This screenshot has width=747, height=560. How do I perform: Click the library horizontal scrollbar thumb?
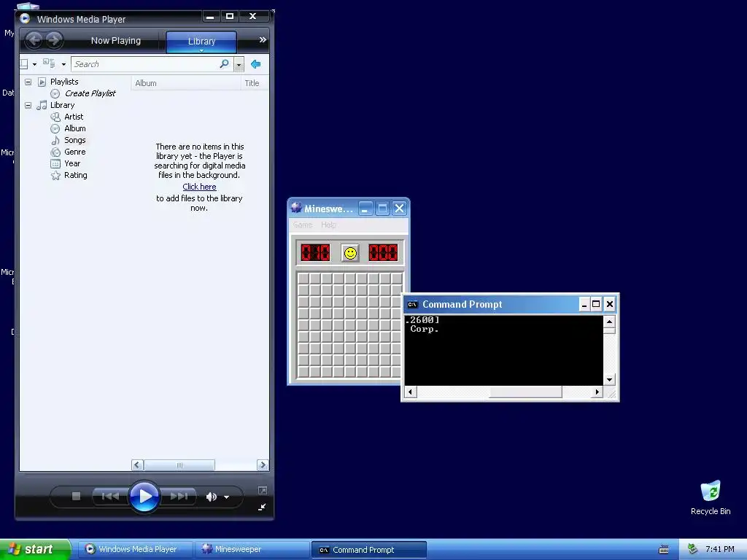(179, 464)
